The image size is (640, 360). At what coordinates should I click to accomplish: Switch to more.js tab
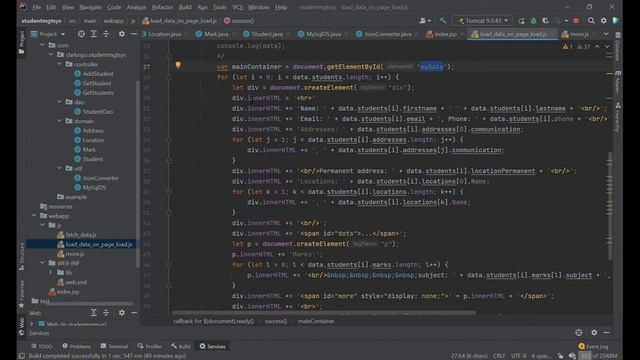point(578,34)
